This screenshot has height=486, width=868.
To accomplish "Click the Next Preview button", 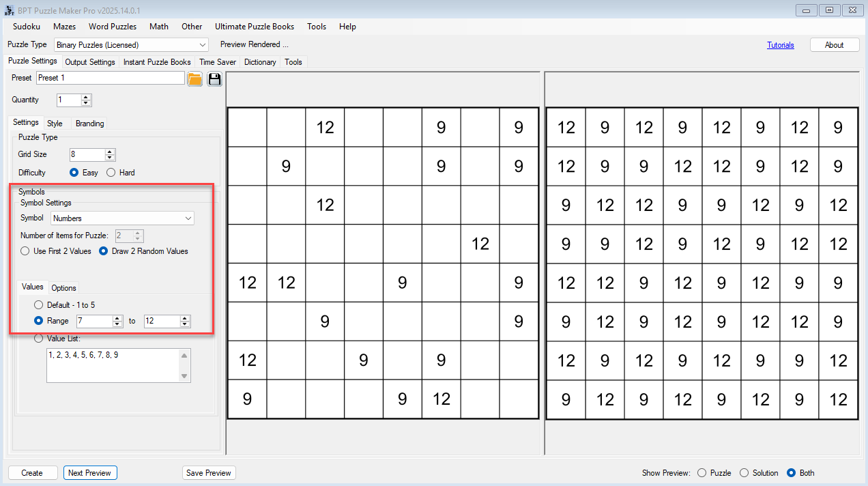I will [x=90, y=473].
